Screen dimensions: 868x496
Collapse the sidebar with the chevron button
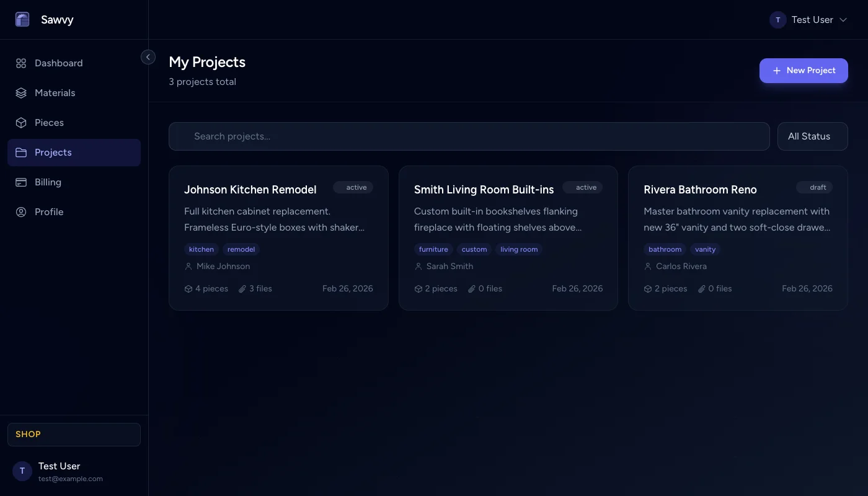[x=148, y=56]
